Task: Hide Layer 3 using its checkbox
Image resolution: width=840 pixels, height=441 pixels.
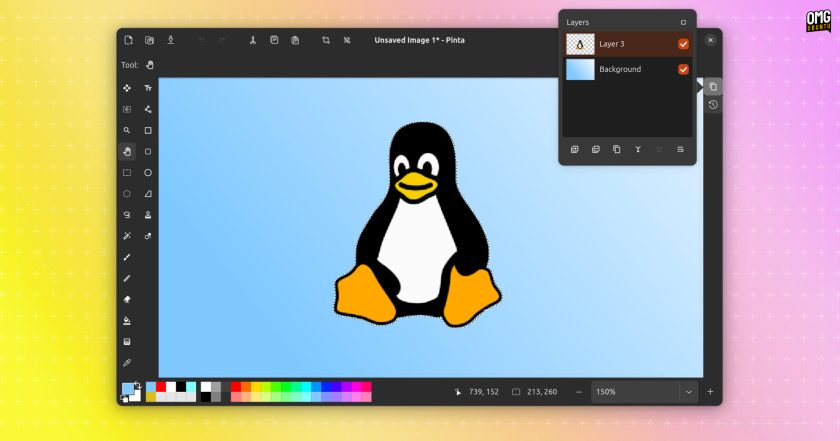Action: click(x=683, y=44)
